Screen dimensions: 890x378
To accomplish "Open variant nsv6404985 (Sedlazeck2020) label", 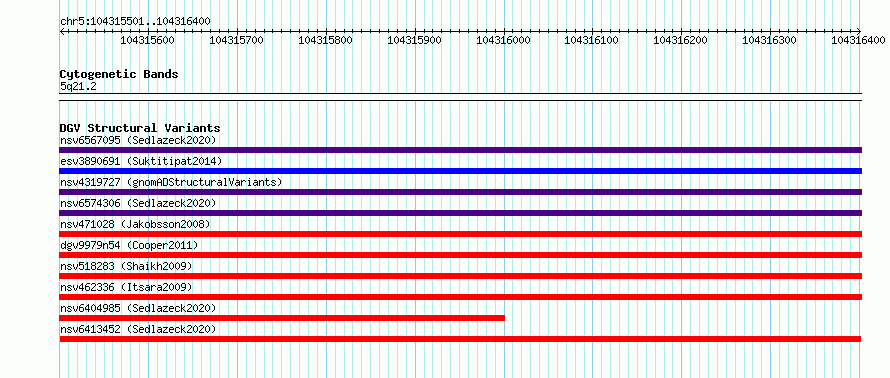I will 138,308.
